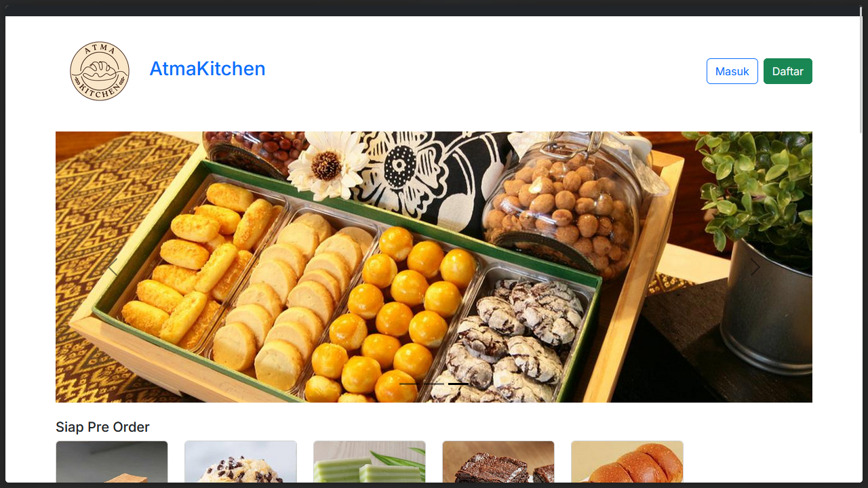Screen dimensions: 868x488
Task: Select the second carousel indicator bar
Action: [x=434, y=384]
